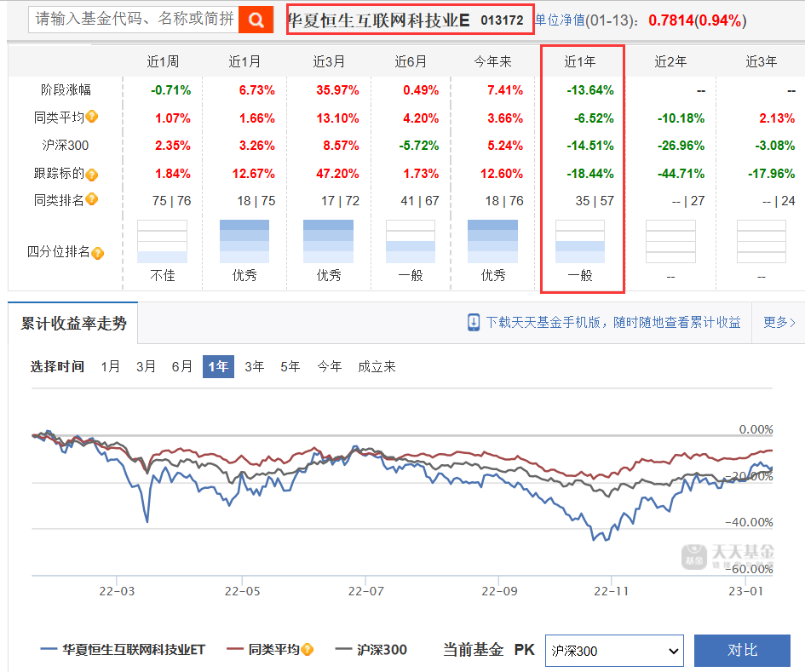Click the 47.20% tracking target value

337,174
